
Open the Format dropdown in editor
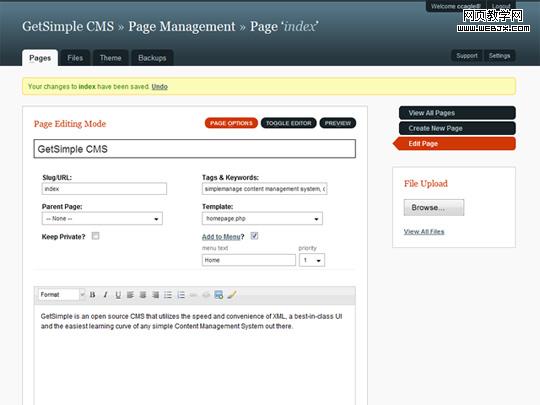click(62, 295)
